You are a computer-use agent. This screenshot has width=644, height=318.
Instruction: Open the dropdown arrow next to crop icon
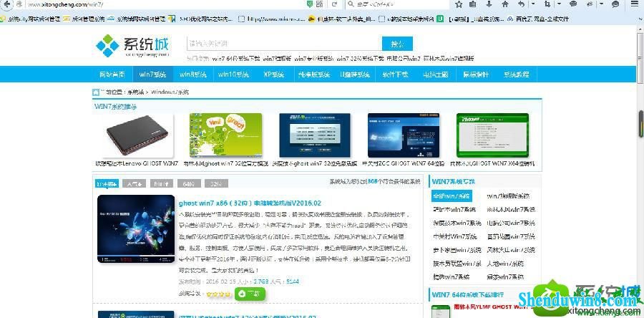coord(560,4)
